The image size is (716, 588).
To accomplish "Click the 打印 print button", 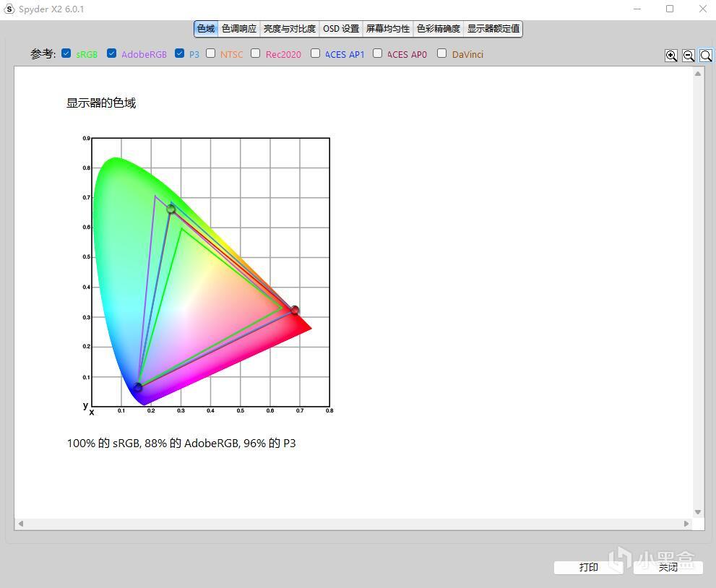I will click(x=588, y=568).
